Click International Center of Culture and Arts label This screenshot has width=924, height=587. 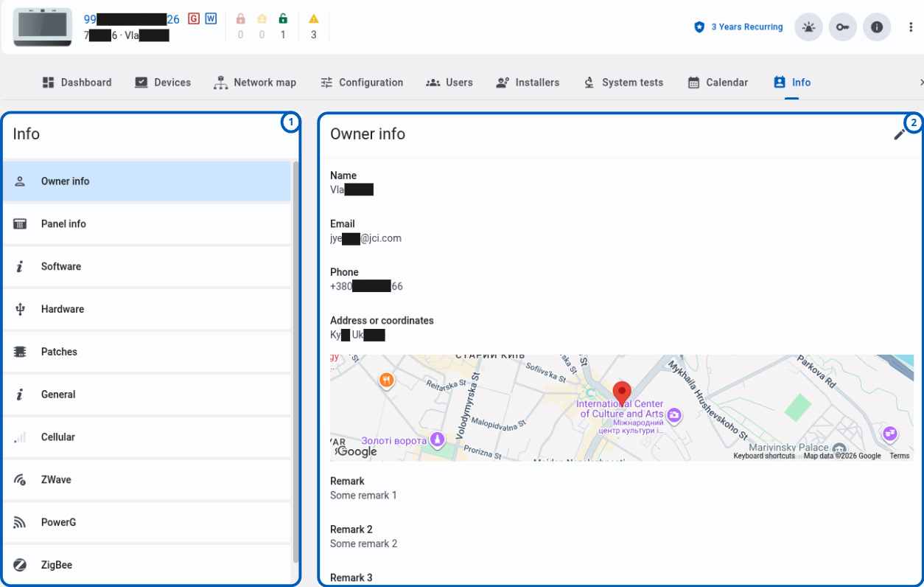click(620, 409)
